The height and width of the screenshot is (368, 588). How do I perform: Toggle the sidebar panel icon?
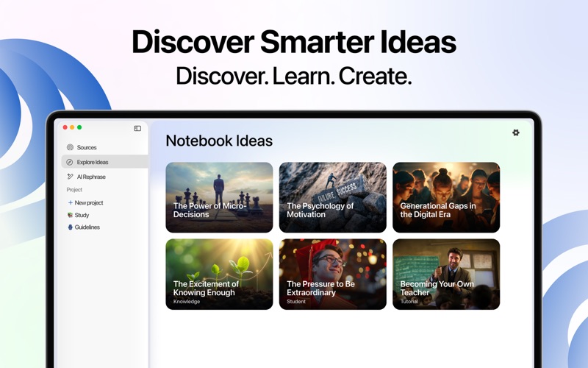[137, 128]
